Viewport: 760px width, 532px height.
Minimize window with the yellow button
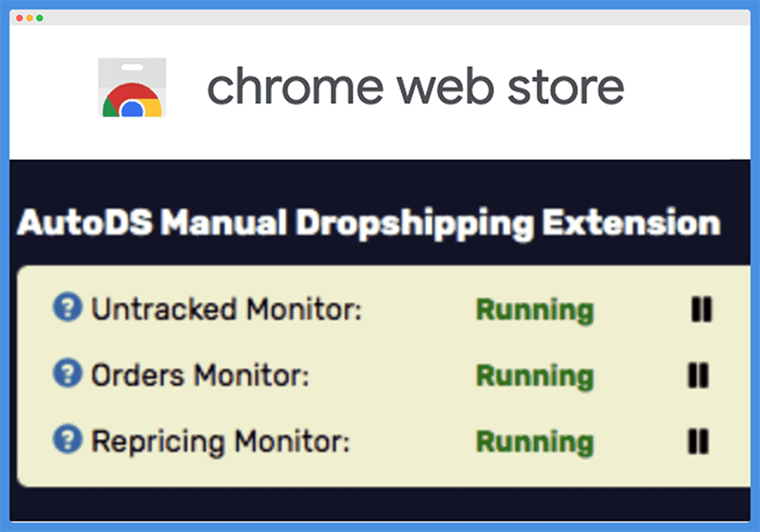coord(29,18)
